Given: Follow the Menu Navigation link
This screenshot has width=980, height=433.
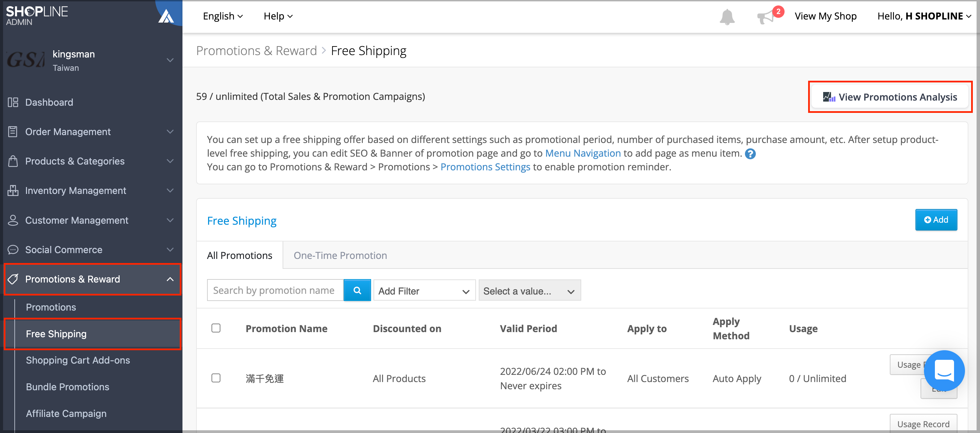Looking at the screenshot, I should click(583, 153).
